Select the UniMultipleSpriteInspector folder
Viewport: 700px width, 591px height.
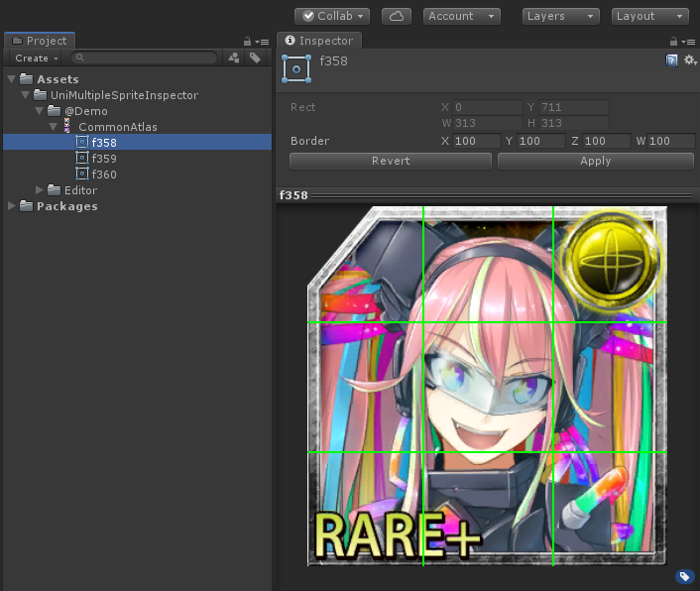137,95
